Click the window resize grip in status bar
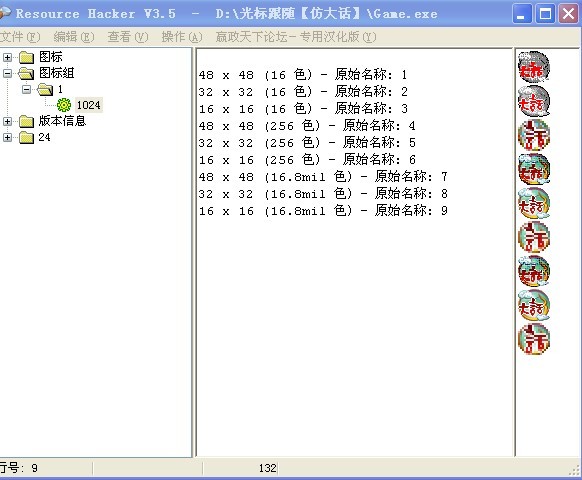The height and width of the screenshot is (480, 582). (575, 470)
